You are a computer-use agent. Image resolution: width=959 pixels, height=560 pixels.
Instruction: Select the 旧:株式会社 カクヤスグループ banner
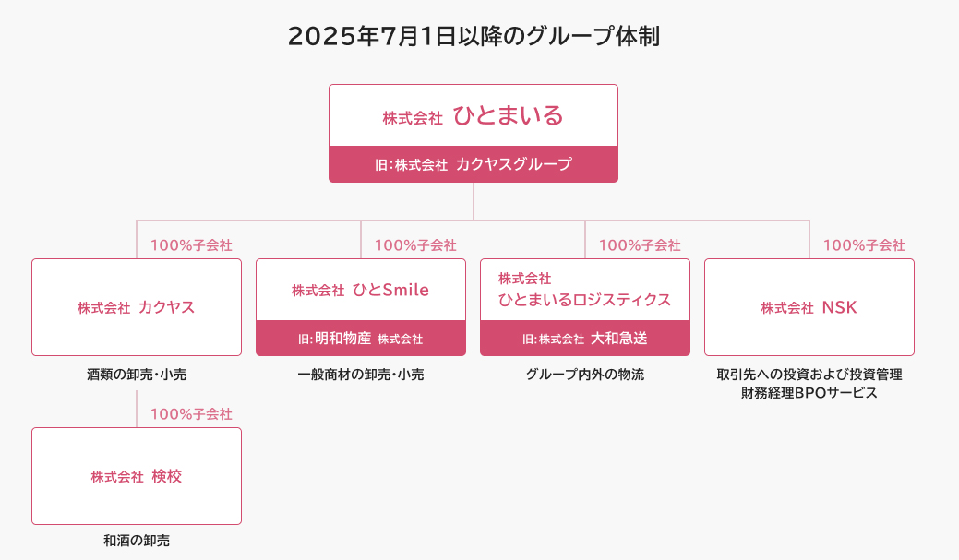[x=474, y=164]
